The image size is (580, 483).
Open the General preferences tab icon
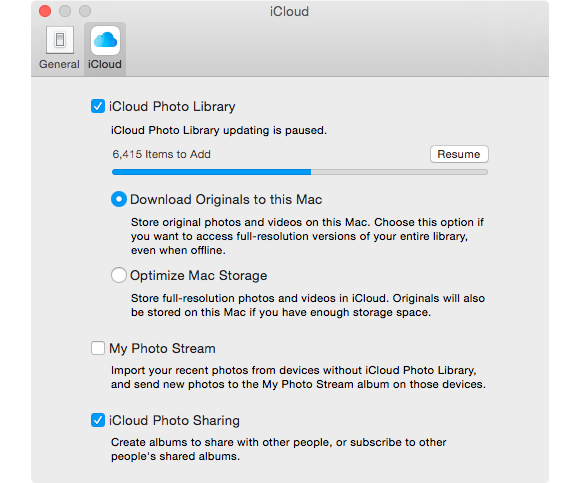click(x=60, y=40)
